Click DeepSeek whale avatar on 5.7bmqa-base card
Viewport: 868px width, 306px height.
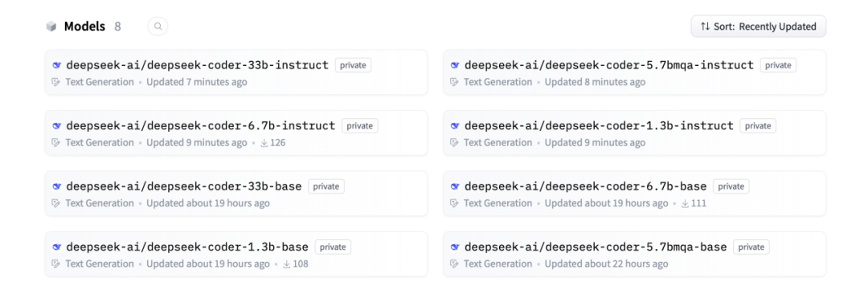(455, 247)
